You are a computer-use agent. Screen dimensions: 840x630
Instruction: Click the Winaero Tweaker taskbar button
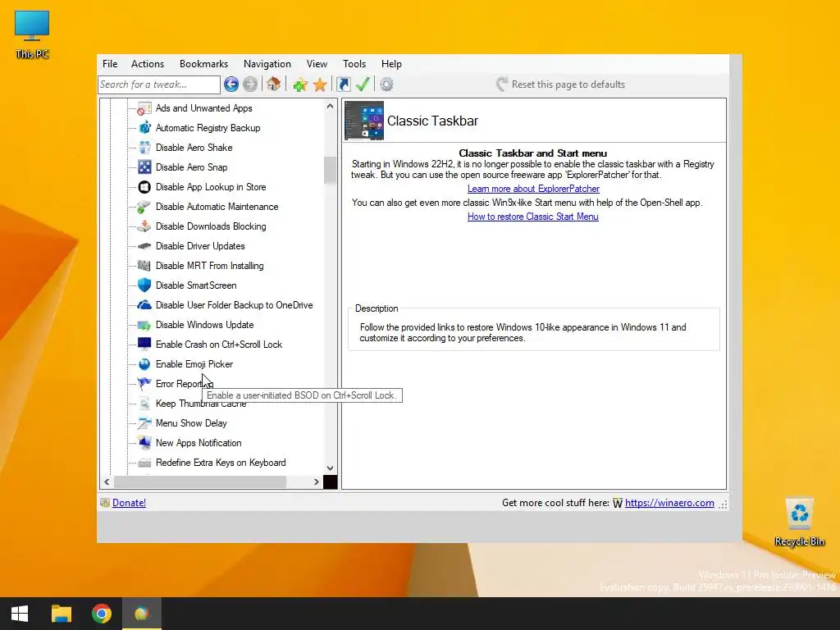click(x=142, y=614)
